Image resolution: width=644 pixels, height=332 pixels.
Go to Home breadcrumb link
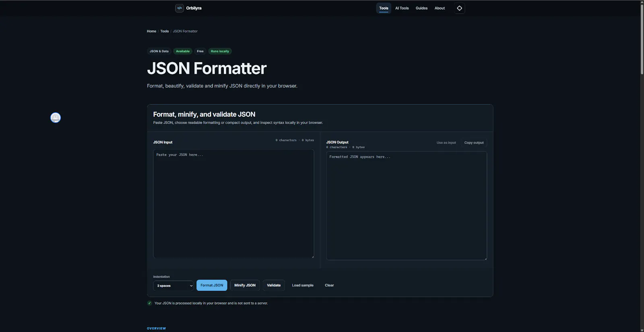coord(151,31)
